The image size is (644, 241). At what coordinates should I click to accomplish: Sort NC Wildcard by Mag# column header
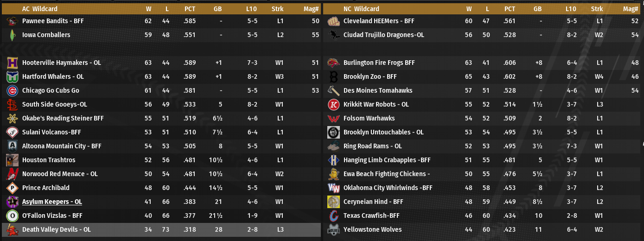pyautogui.click(x=631, y=9)
